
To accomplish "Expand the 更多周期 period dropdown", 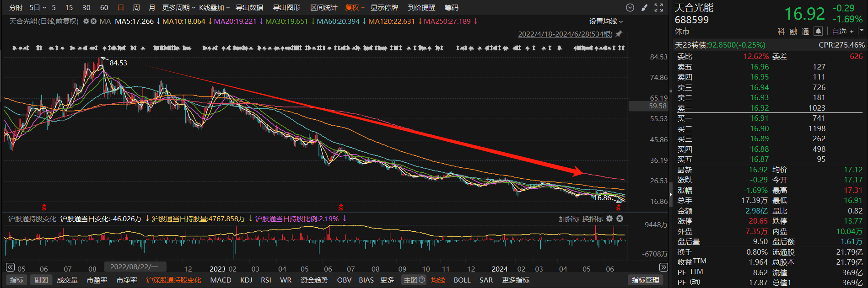I will coord(178,8).
